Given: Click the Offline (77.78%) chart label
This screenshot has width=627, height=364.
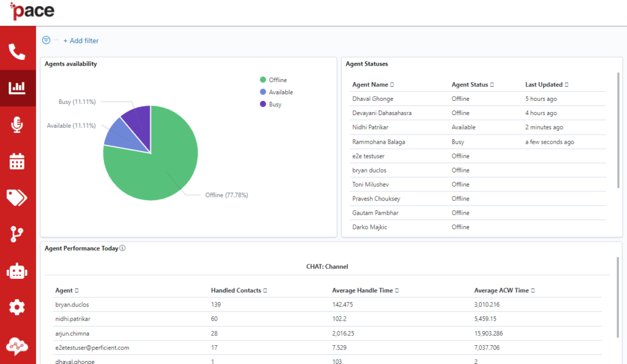Looking at the screenshot, I should (227, 195).
